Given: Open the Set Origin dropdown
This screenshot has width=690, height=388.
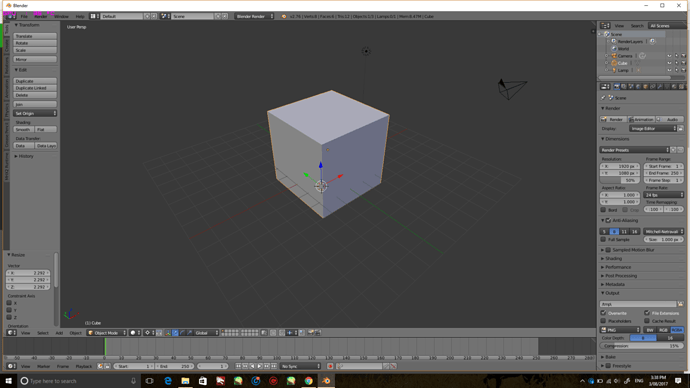Looking at the screenshot, I should coord(35,113).
